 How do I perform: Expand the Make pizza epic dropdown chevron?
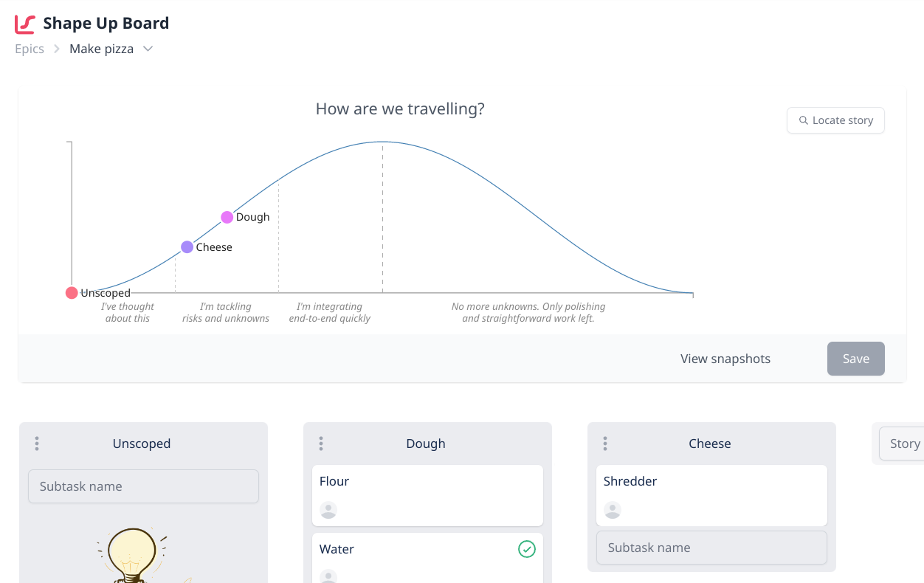(x=148, y=49)
